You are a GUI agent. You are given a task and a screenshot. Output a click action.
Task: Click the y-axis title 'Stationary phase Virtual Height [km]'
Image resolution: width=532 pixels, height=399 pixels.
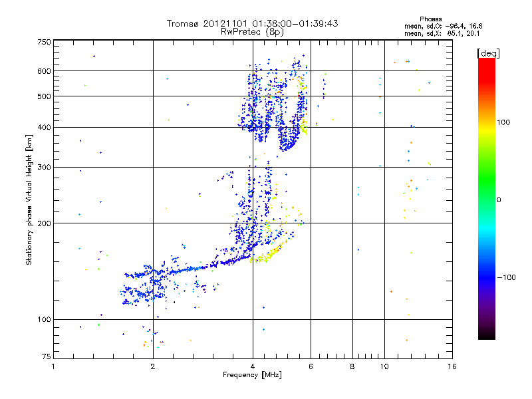(29, 199)
